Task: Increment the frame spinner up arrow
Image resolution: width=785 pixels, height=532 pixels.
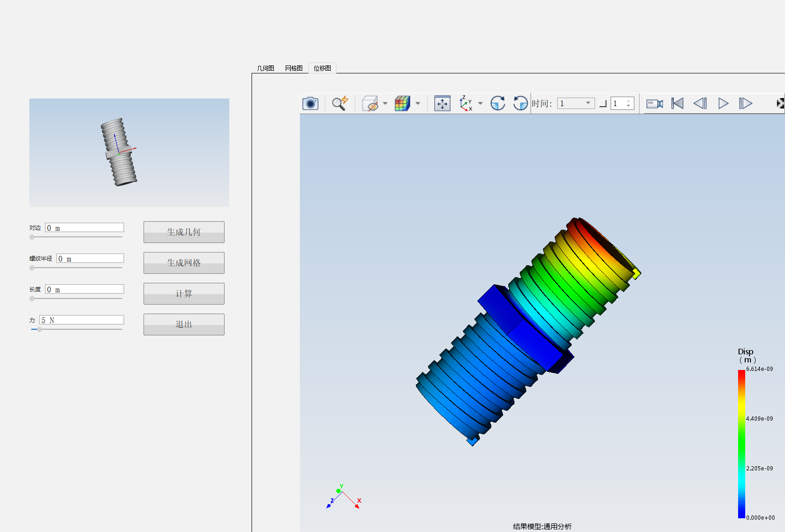Action: 629,101
